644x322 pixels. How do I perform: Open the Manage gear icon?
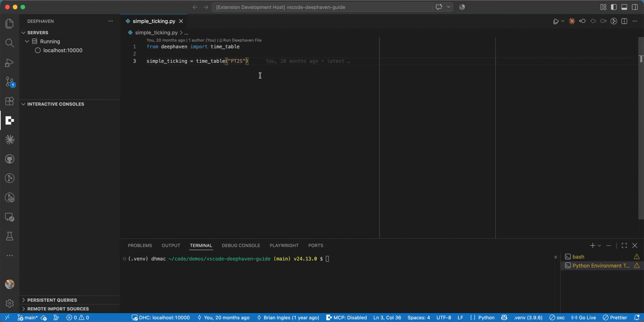(x=9, y=304)
